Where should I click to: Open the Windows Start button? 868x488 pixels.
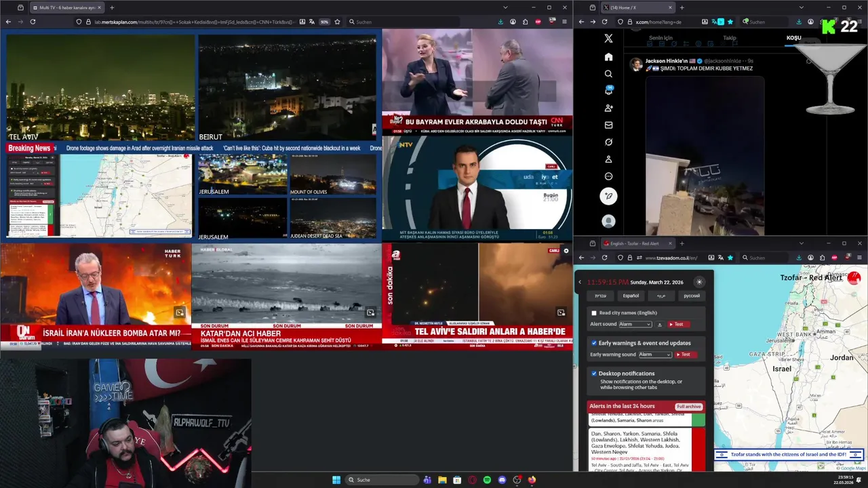(336, 480)
